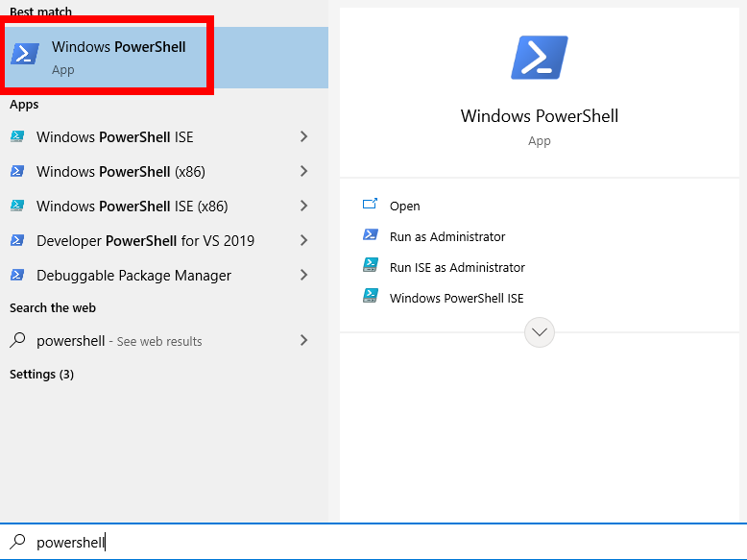Open powershell See web results entry
Screen dimensions: 747x560
point(119,341)
